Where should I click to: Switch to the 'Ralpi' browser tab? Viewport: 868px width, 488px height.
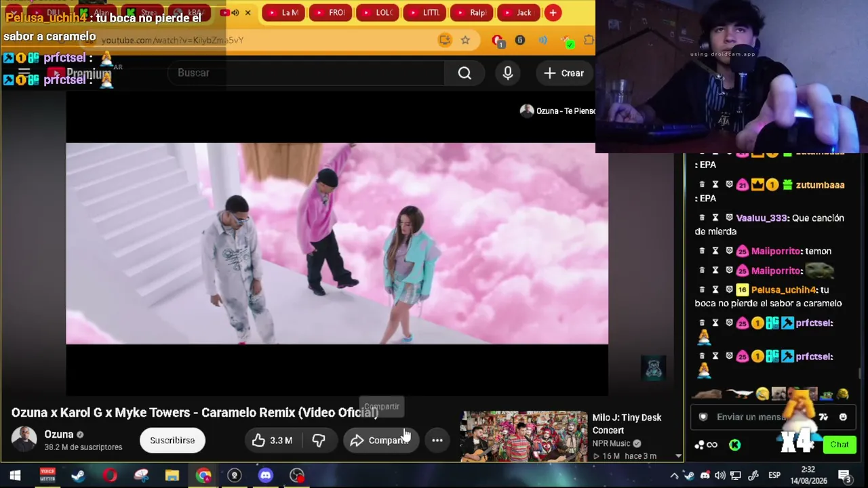pos(471,12)
